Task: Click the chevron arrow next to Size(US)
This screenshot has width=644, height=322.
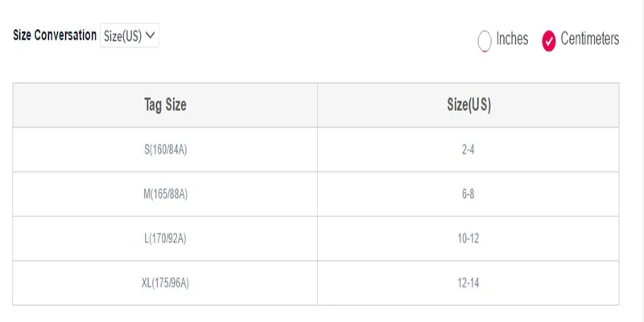Action: tap(151, 35)
